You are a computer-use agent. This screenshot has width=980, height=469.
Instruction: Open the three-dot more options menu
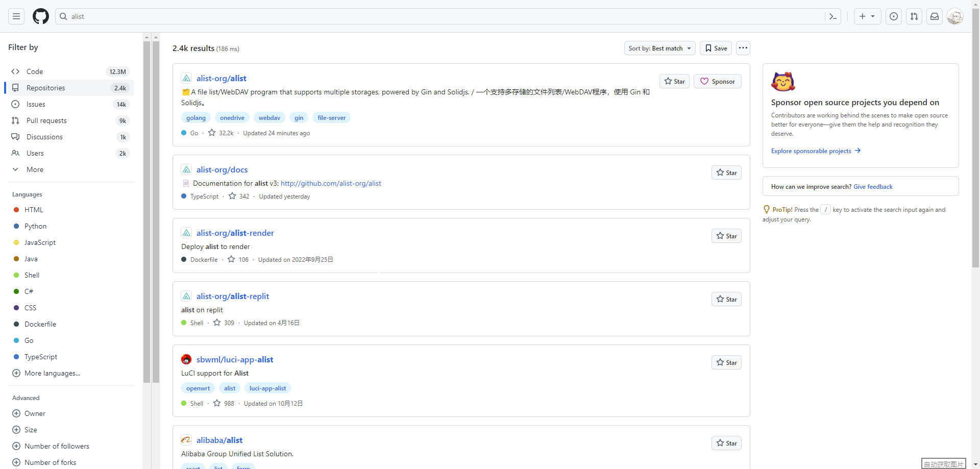[x=743, y=48]
